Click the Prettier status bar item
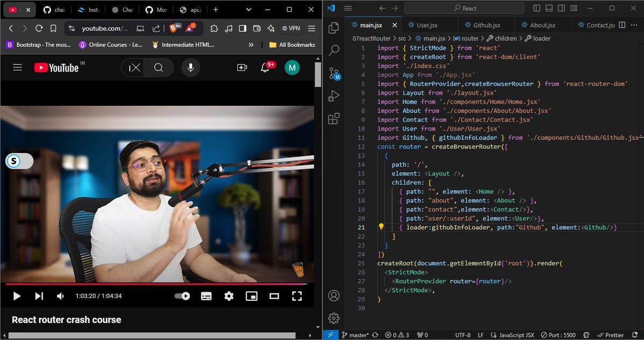This screenshot has height=340, width=644. pyautogui.click(x=610, y=335)
